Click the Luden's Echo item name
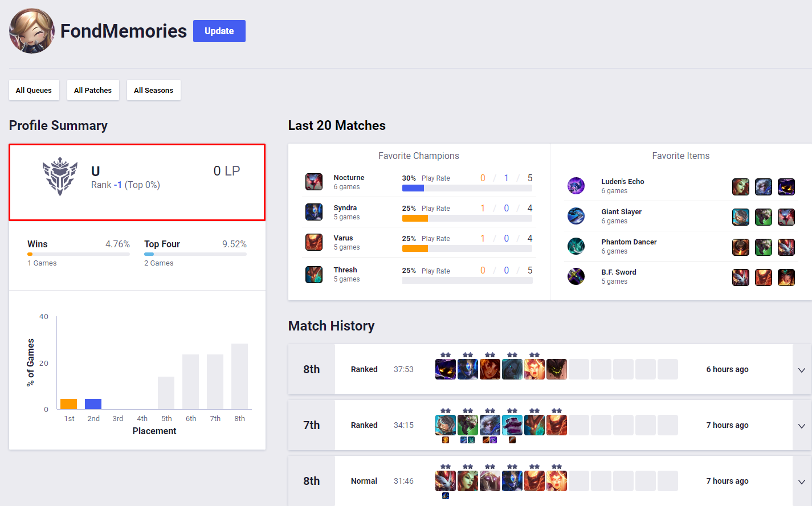 [623, 181]
